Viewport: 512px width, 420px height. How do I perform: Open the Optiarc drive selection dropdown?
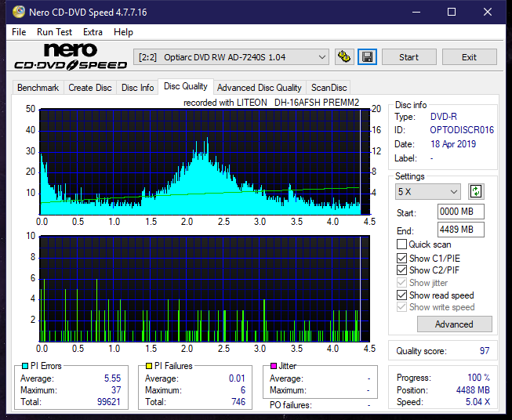tap(231, 57)
